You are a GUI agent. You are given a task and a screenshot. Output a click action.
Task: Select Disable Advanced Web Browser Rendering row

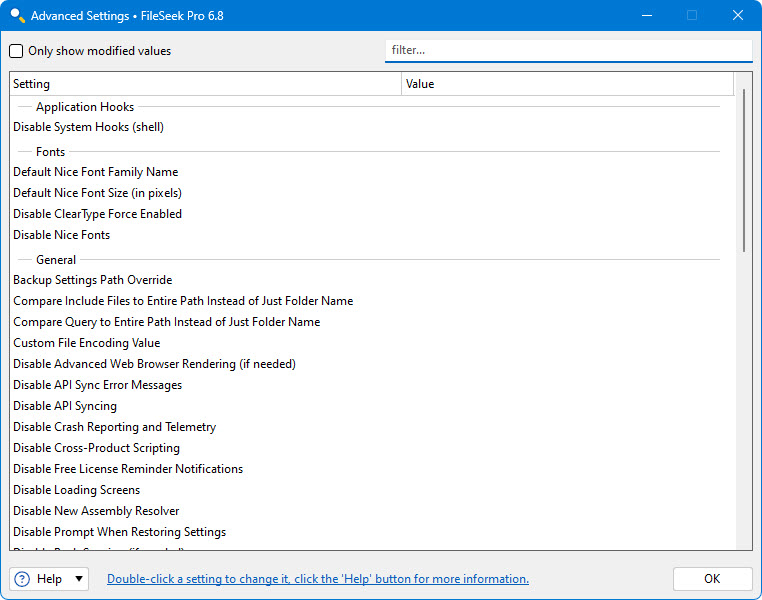click(x=372, y=364)
